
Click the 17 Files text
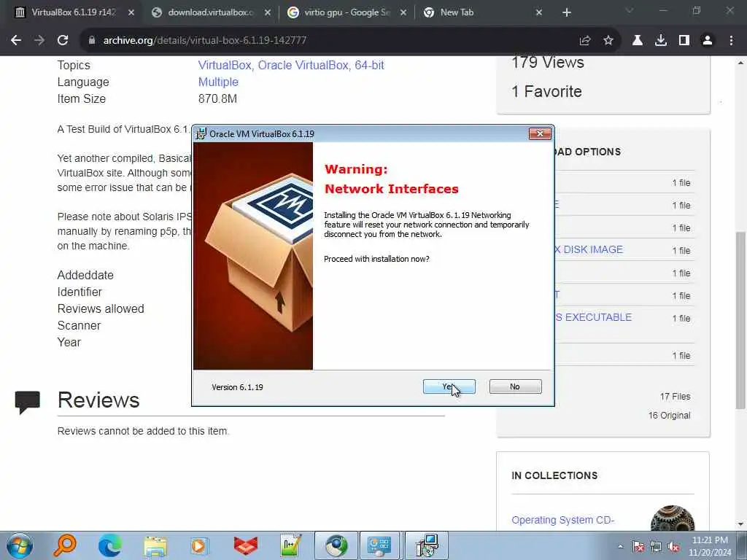pyautogui.click(x=675, y=396)
